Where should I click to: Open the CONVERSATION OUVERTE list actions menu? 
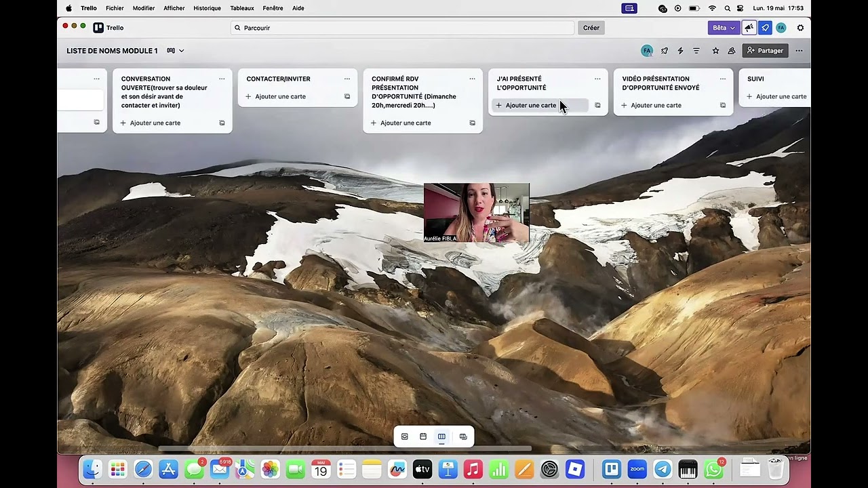pyautogui.click(x=222, y=79)
